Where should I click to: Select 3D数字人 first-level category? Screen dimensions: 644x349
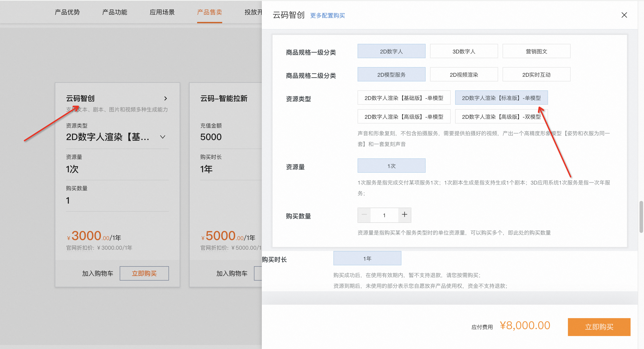click(x=464, y=51)
